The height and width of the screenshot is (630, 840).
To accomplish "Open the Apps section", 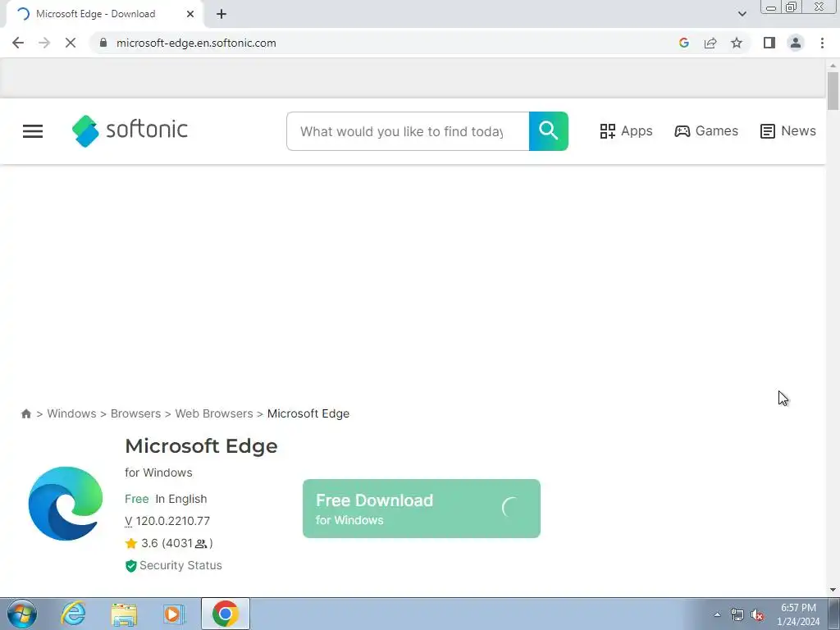I will tap(626, 130).
